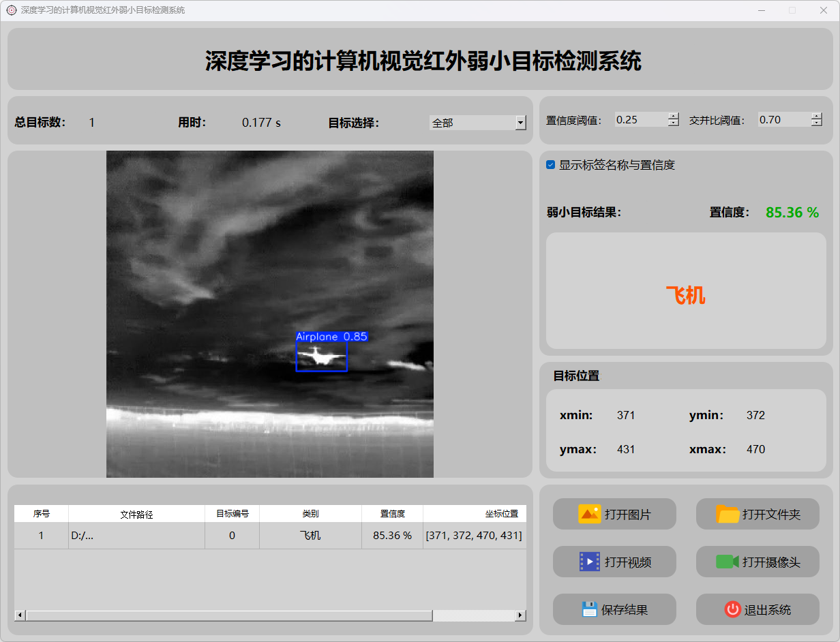The width and height of the screenshot is (840, 642).
Task: Click the green camera icon
Action: coord(727,562)
